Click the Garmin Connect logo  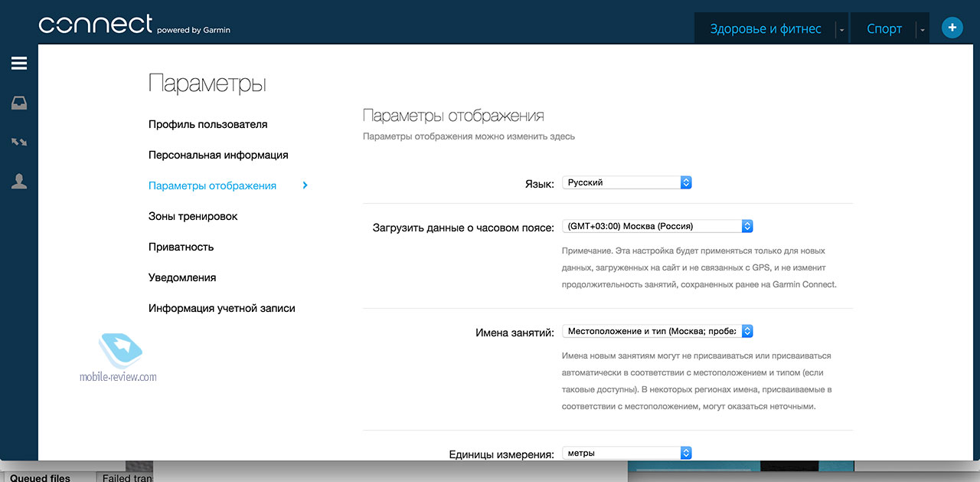point(135,24)
